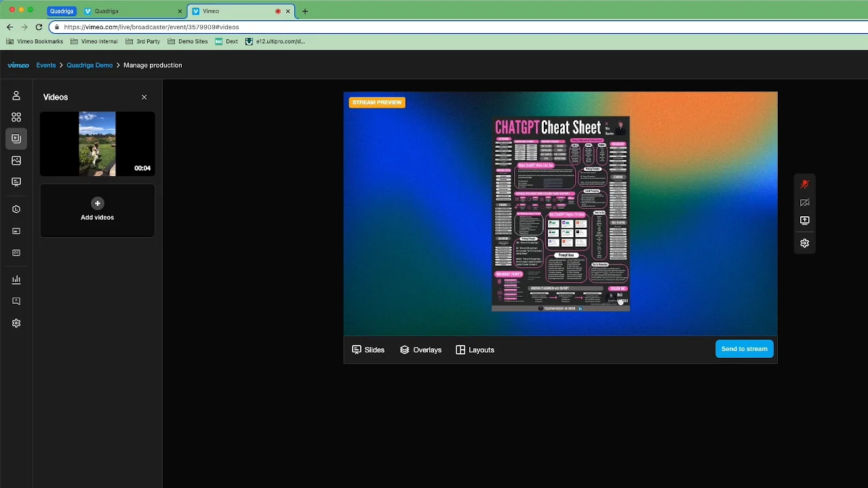Open the Dext bookmark

point(226,41)
